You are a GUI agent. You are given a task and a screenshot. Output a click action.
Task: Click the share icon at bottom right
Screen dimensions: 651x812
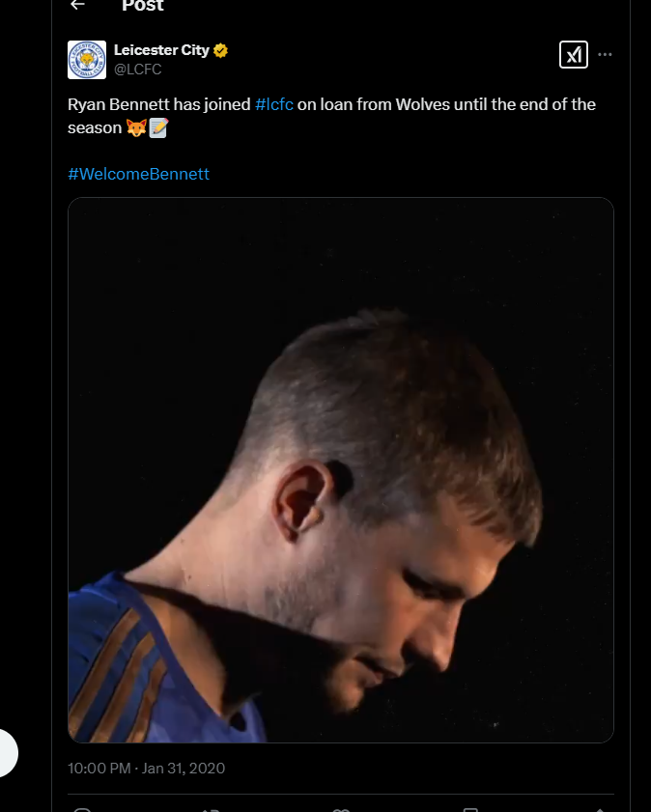click(600, 809)
